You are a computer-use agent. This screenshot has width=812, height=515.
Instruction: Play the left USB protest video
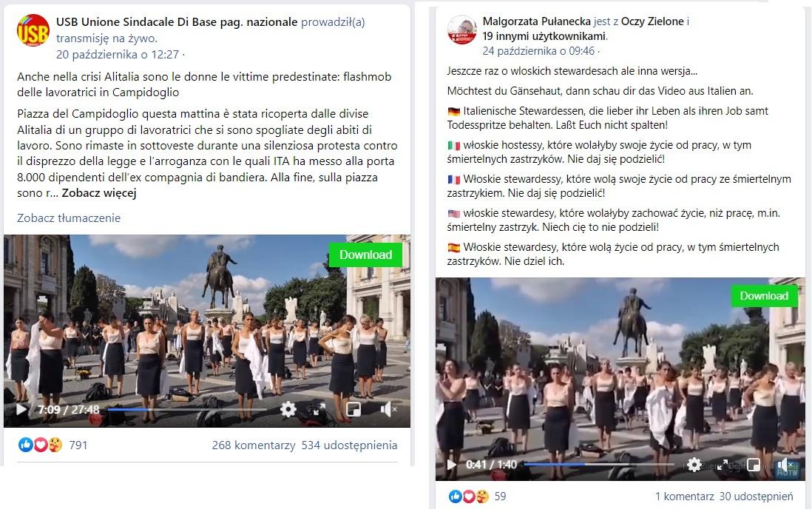(21, 409)
